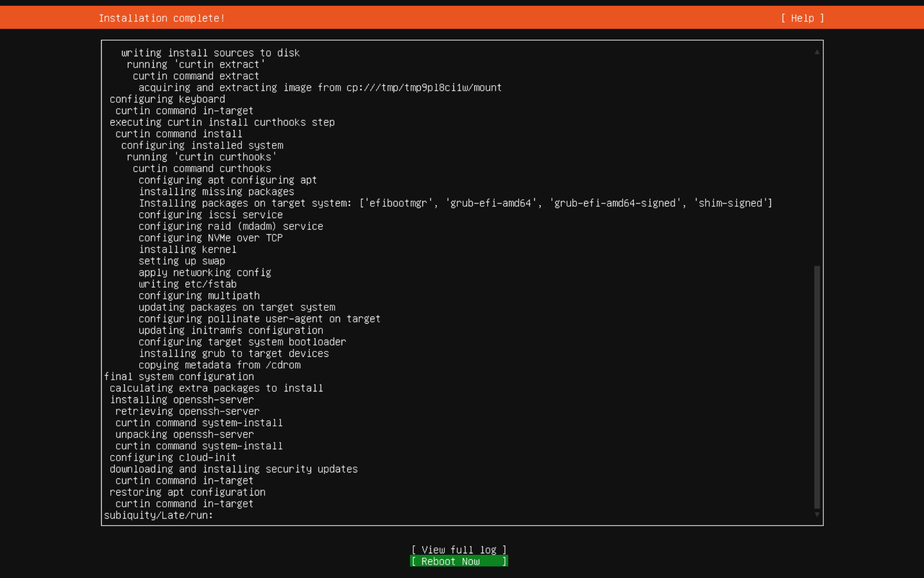The width and height of the screenshot is (924, 578).
Task: Click the Installation complete! title
Action: pyautogui.click(x=162, y=18)
